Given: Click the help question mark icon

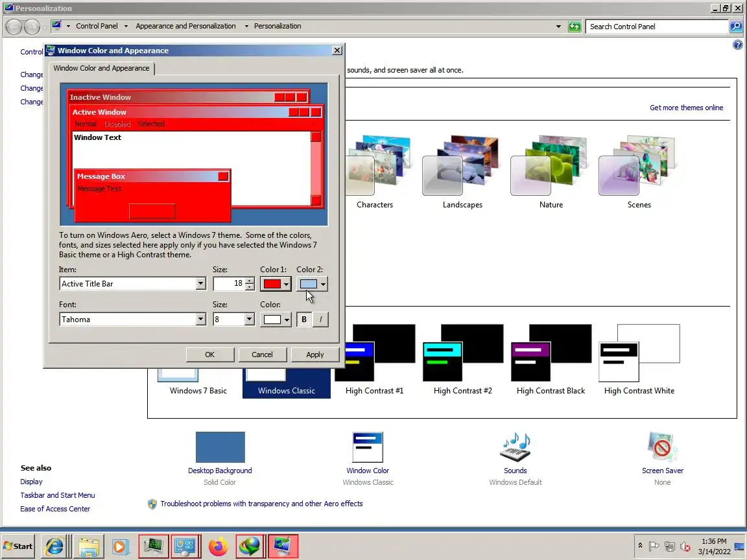Looking at the screenshot, I should [x=737, y=45].
